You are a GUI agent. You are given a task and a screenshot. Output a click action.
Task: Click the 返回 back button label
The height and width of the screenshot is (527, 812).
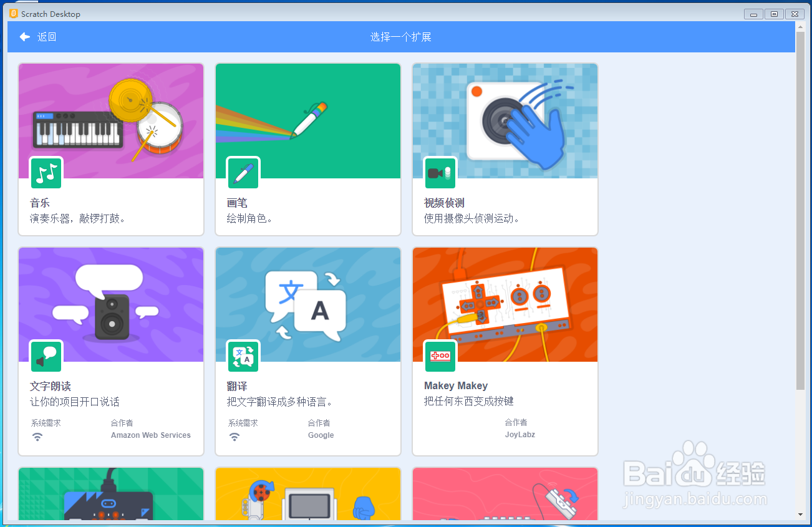tap(47, 37)
